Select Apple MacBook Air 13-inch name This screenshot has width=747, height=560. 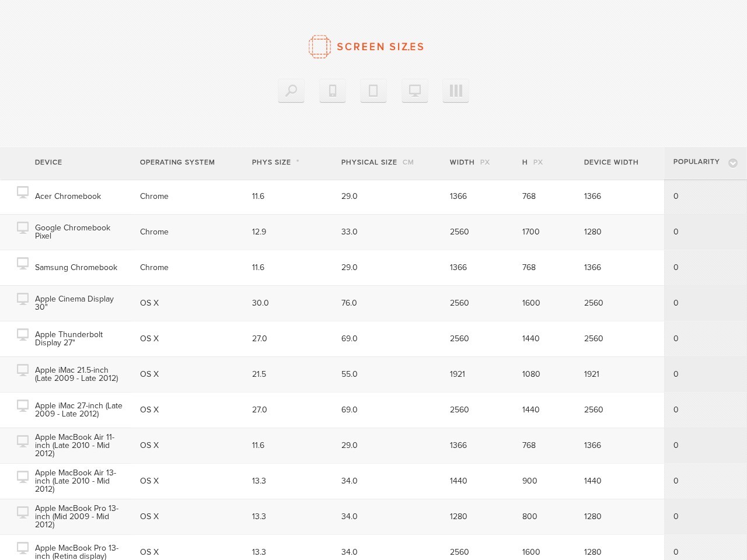click(75, 481)
